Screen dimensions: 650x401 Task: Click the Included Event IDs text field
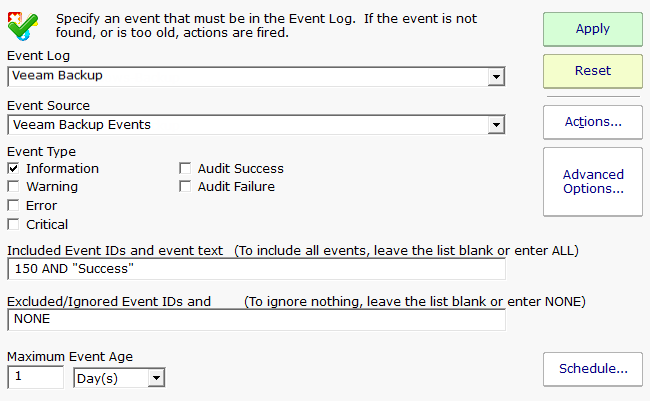pos(256,269)
